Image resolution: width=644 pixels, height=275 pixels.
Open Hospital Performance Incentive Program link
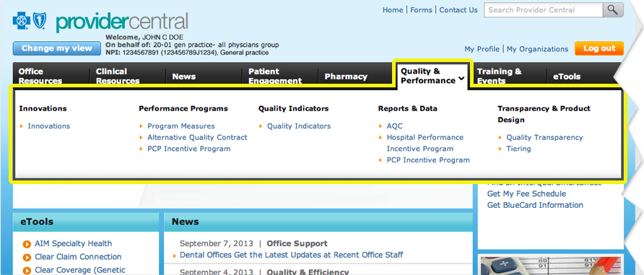(425, 143)
